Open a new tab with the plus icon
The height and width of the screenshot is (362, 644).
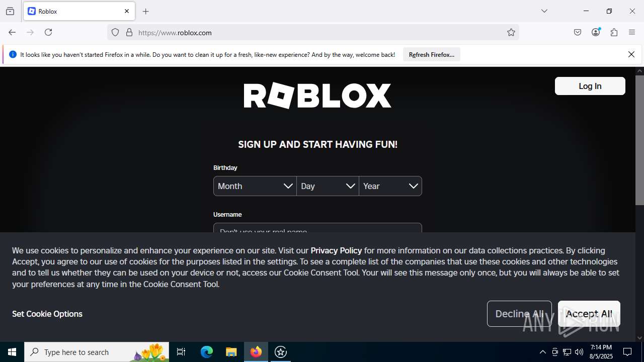tap(146, 11)
